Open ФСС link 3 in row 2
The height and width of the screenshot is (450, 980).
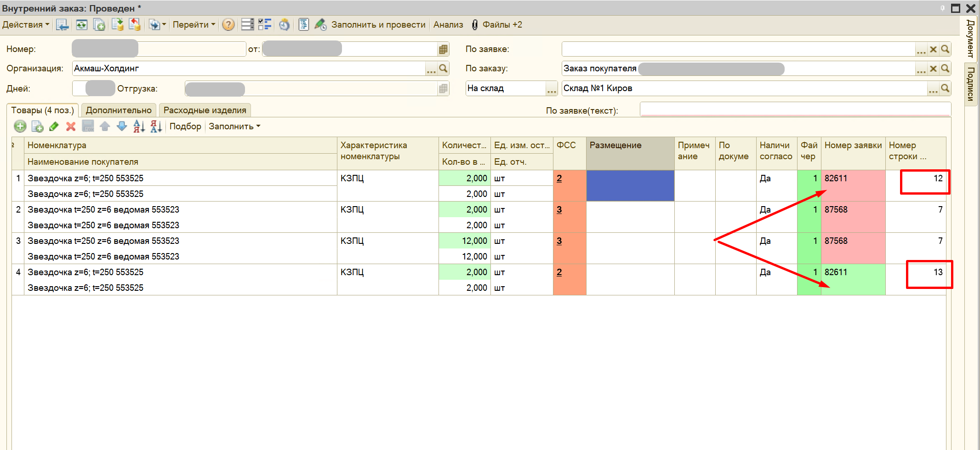coord(559,210)
